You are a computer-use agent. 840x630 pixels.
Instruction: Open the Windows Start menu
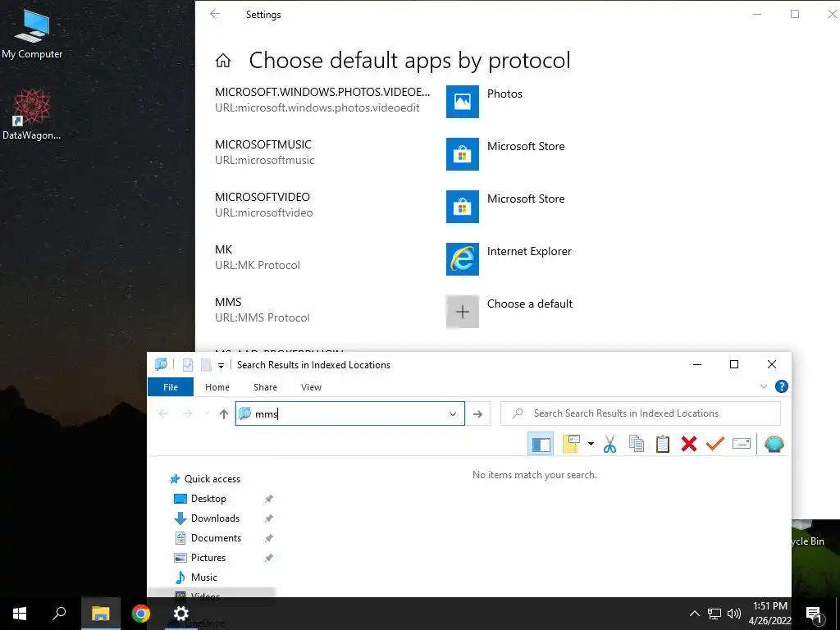coord(20,614)
